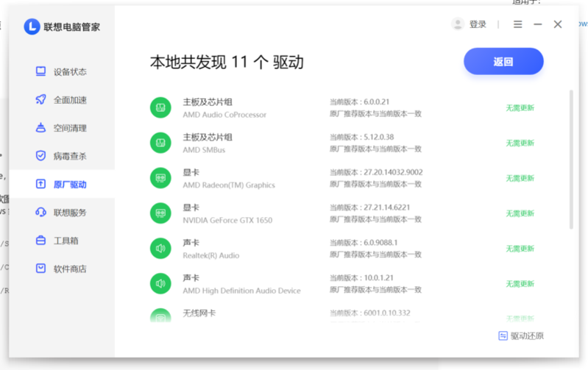
Task: Click the blue 返回 button
Action: (503, 62)
